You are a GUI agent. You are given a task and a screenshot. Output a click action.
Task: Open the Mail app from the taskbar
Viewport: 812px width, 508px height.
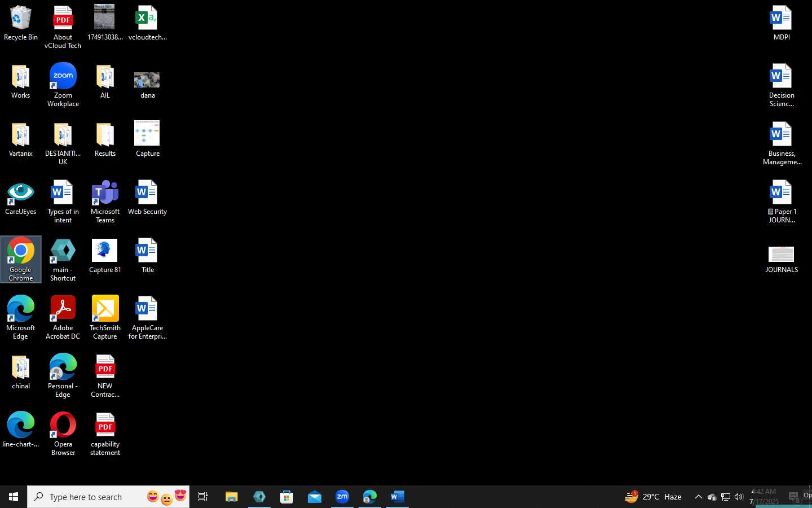point(315,497)
